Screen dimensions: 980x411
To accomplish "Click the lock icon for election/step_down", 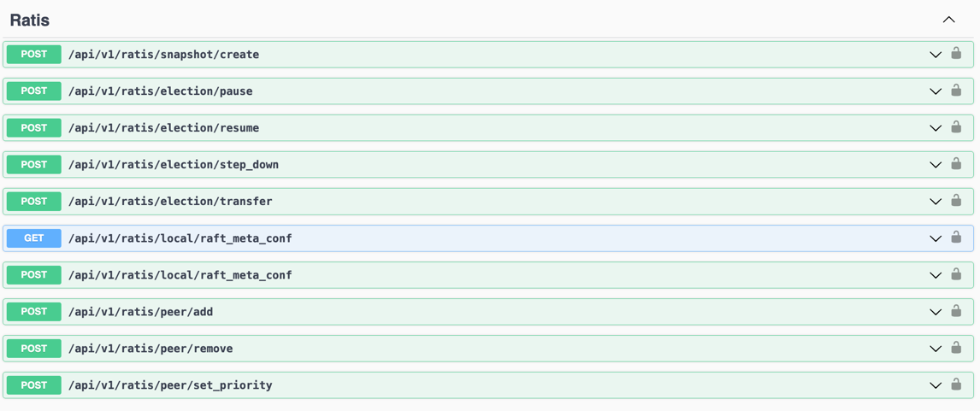I will tap(956, 164).
